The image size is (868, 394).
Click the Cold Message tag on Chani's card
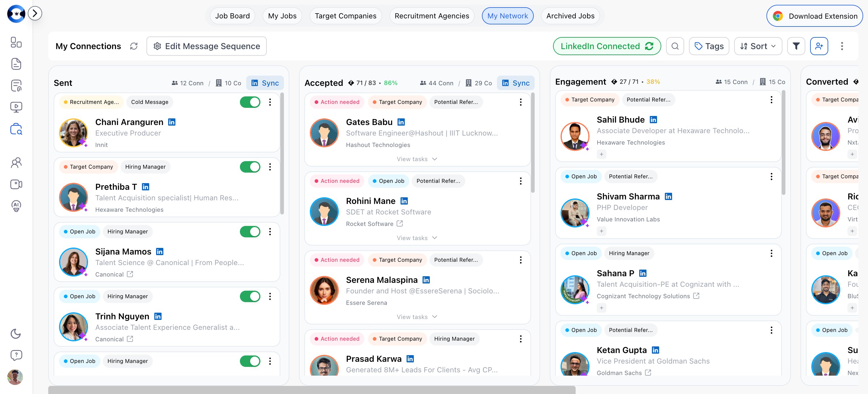coord(149,102)
